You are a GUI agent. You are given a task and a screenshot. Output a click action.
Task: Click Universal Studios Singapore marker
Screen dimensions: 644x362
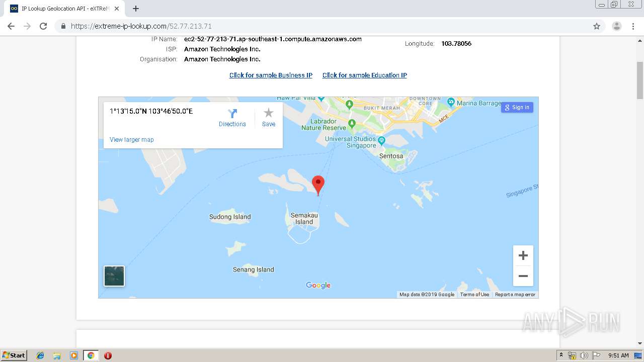click(x=382, y=140)
